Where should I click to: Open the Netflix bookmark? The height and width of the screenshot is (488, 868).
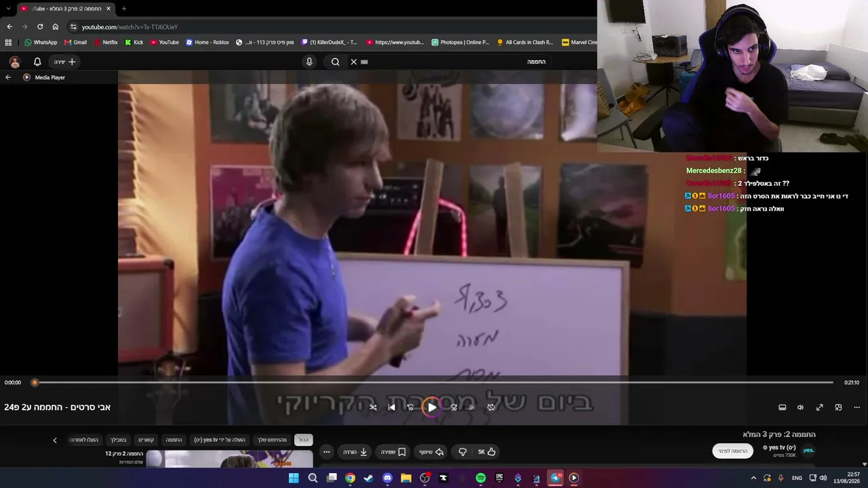click(x=106, y=42)
